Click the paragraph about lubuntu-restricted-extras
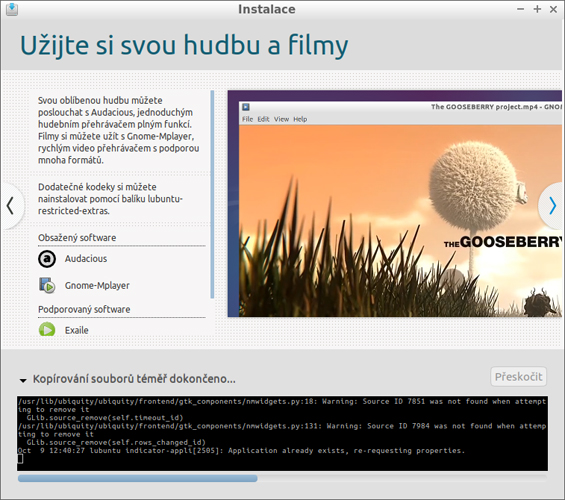 point(111,199)
